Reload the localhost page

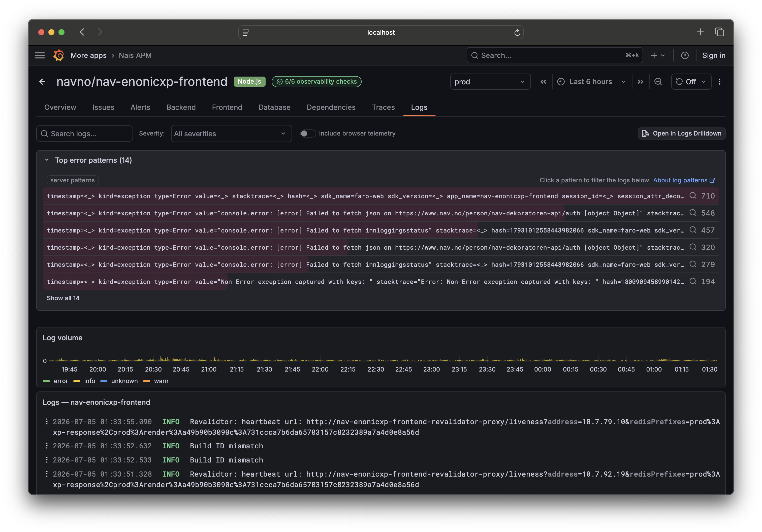pyautogui.click(x=517, y=32)
